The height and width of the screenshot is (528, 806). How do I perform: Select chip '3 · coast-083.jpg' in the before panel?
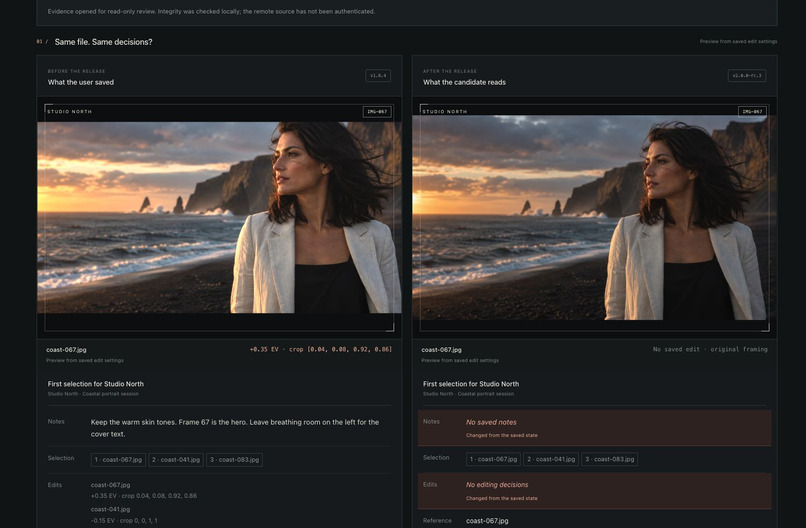point(234,460)
